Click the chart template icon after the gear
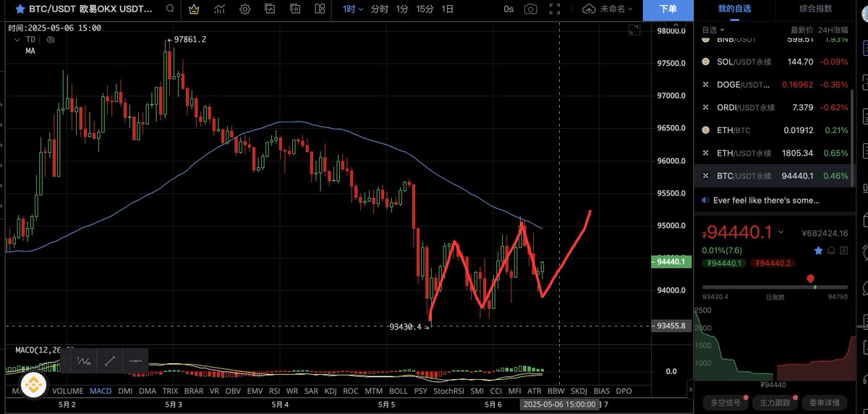This screenshot has width=868, height=414. (x=270, y=9)
